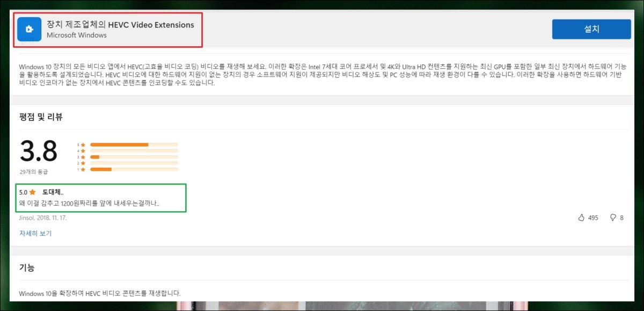644x311 pixels.
Task: Click the app title 장치 제조업체의 HEVC Video Extensions
Action: pos(120,25)
